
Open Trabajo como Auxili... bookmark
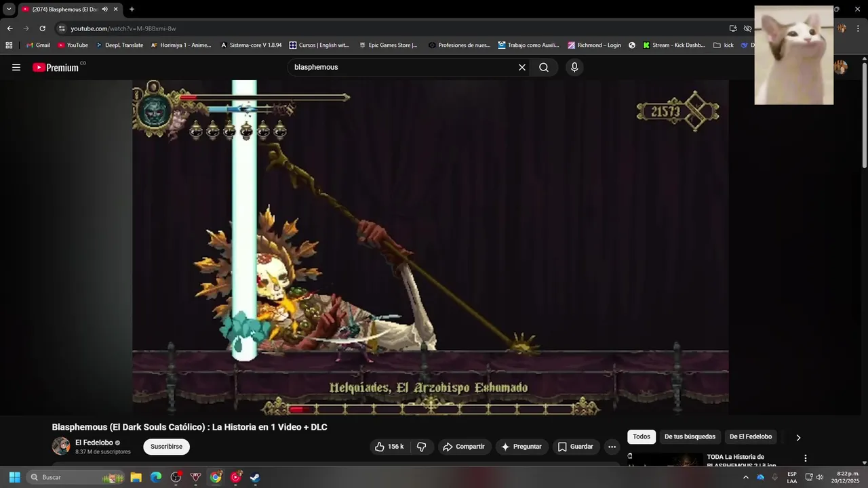[x=529, y=45]
